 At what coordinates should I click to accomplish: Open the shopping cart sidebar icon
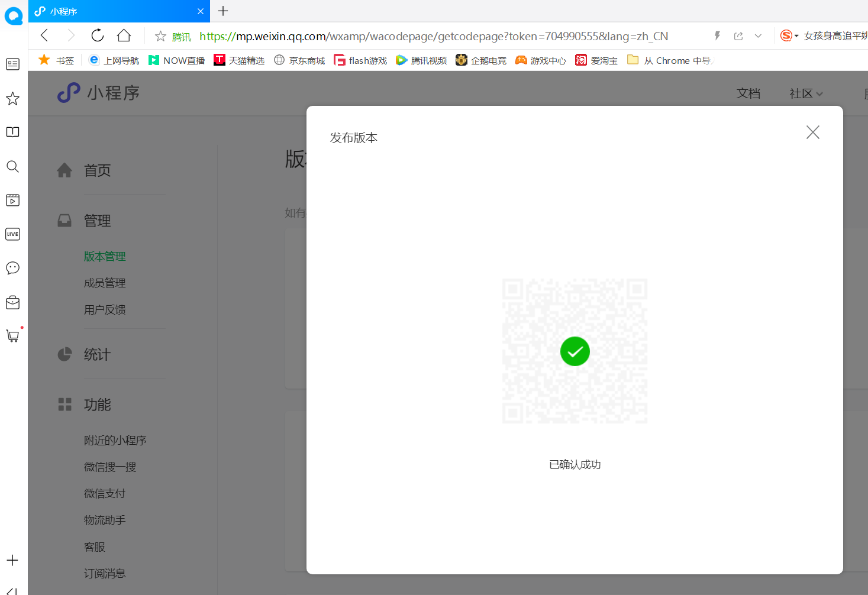pyautogui.click(x=12, y=336)
